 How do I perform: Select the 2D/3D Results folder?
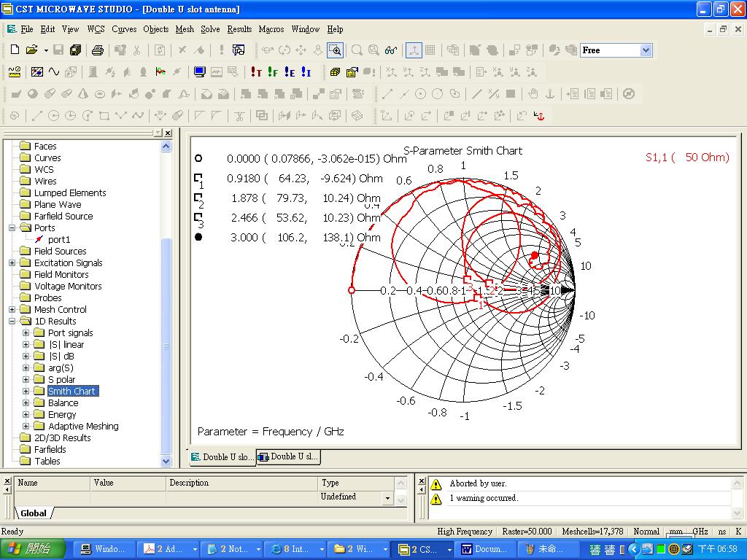coord(63,437)
